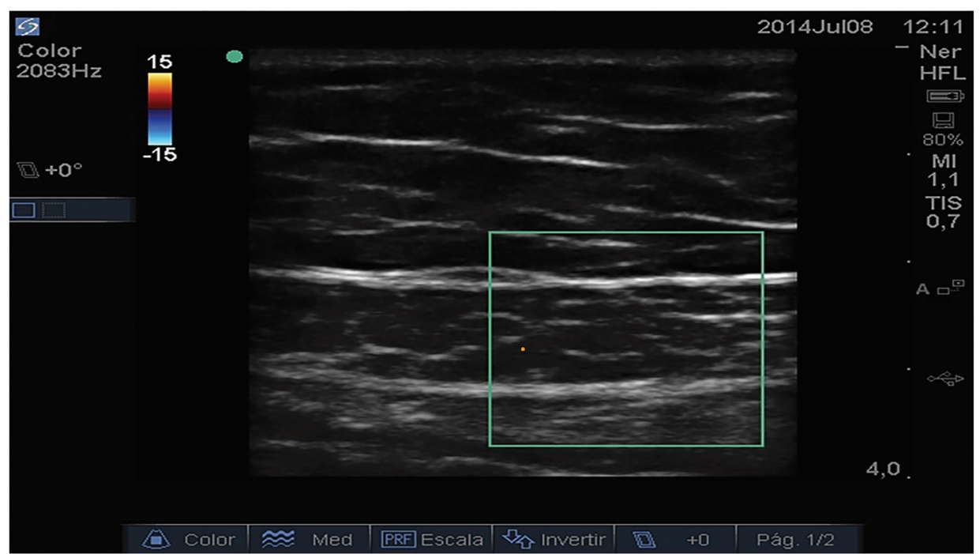The width and height of the screenshot is (980, 554).
Task: Click the color Doppler velocity scale bar
Action: pyautogui.click(x=160, y=108)
